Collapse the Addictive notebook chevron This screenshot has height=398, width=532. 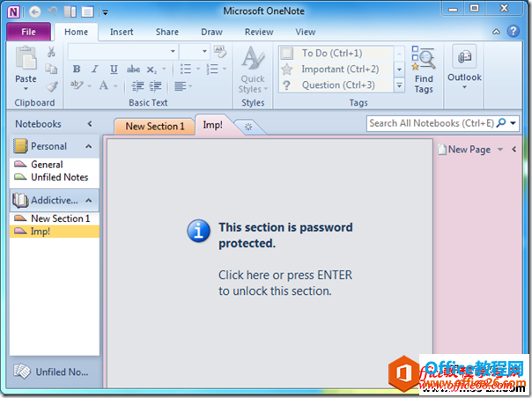(x=89, y=201)
